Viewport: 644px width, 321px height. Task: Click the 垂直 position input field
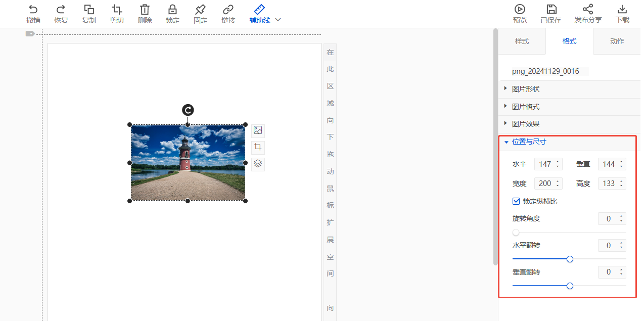[x=612, y=164]
